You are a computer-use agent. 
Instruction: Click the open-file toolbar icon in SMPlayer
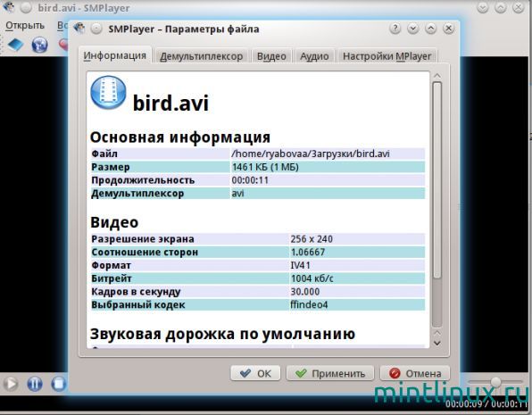click(15, 45)
